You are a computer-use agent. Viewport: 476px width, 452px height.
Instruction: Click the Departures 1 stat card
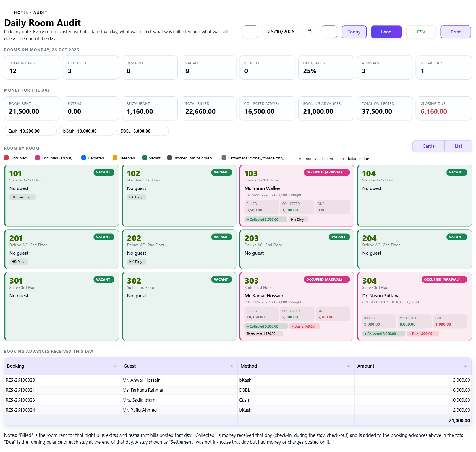(444, 68)
